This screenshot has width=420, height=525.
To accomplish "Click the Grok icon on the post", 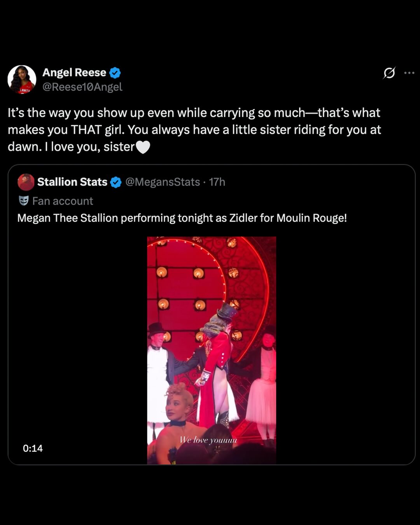I will tap(389, 73).
